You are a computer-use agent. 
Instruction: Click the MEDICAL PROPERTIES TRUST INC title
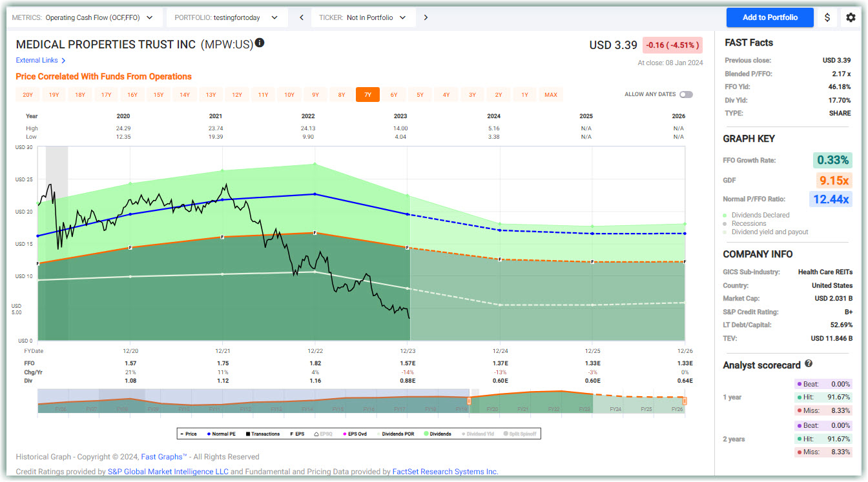point(107,45)
